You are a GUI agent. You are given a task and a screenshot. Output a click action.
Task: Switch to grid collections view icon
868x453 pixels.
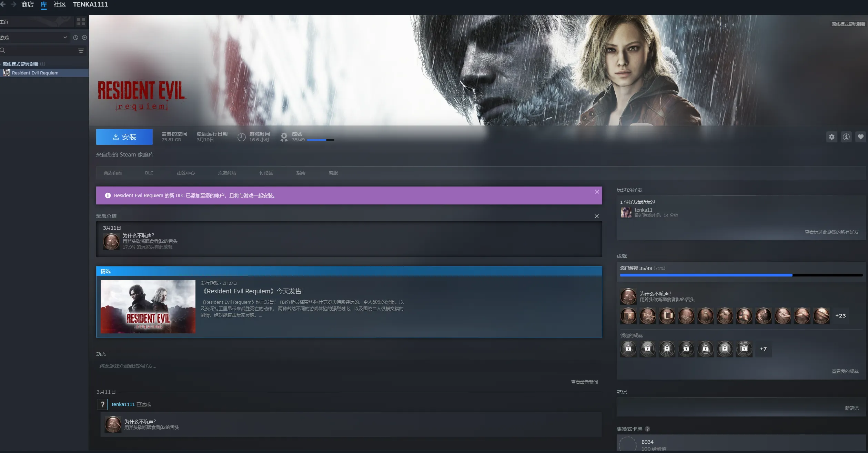81,22
